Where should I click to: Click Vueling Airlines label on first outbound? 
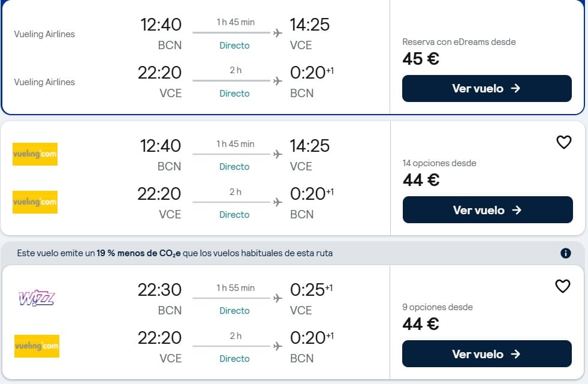tap(44, 34)
